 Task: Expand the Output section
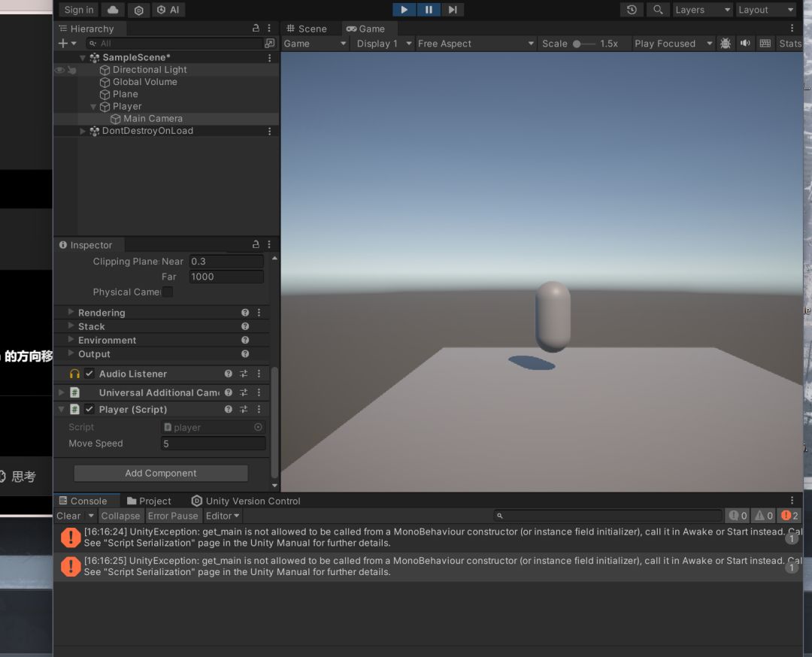(x=71, y=353)
